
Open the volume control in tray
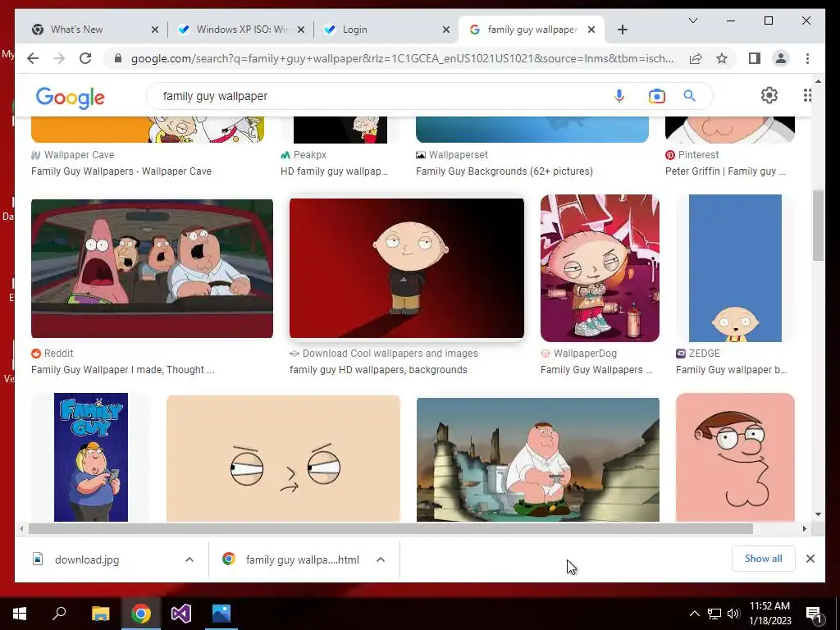[x=733, y=614]
